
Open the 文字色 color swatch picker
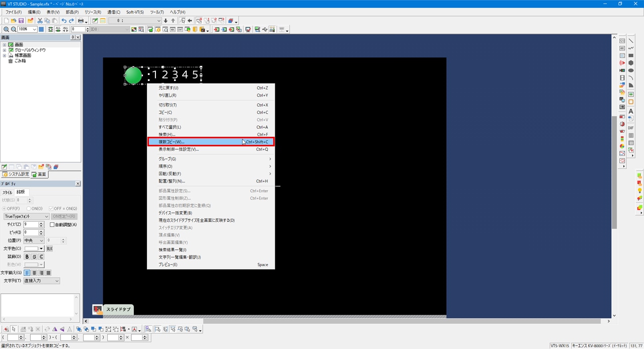34,249
